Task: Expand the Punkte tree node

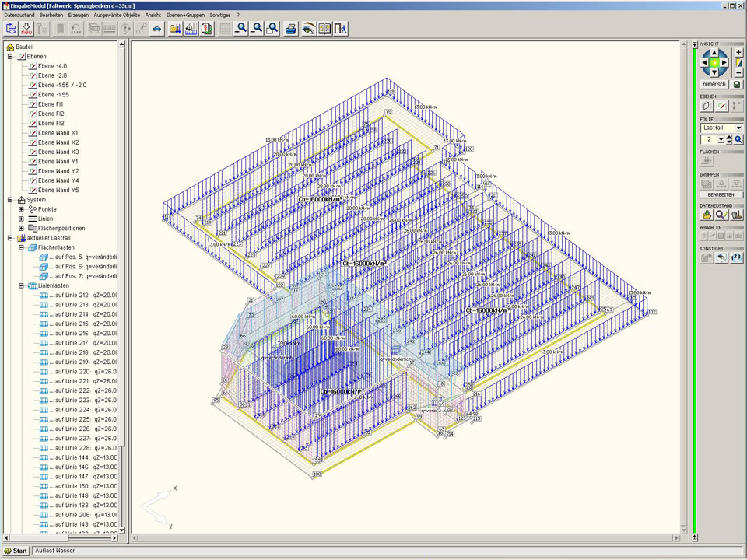Action: tap(22, 209)
